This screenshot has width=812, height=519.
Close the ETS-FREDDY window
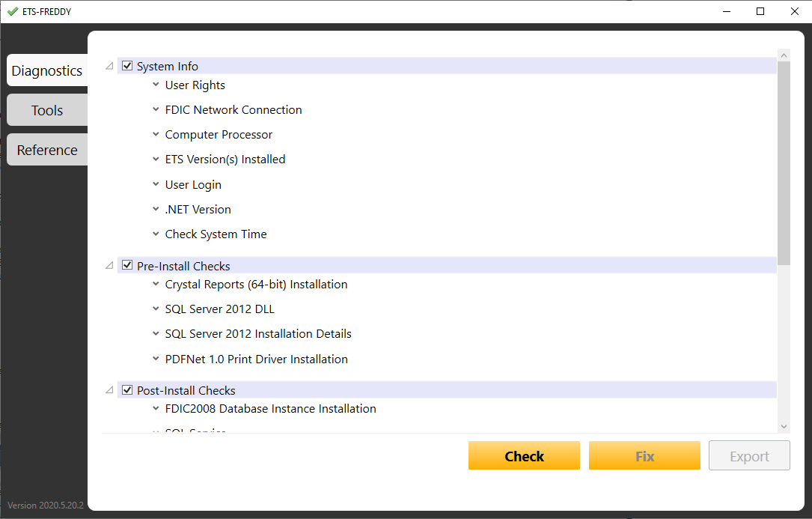tap(794, 11)
